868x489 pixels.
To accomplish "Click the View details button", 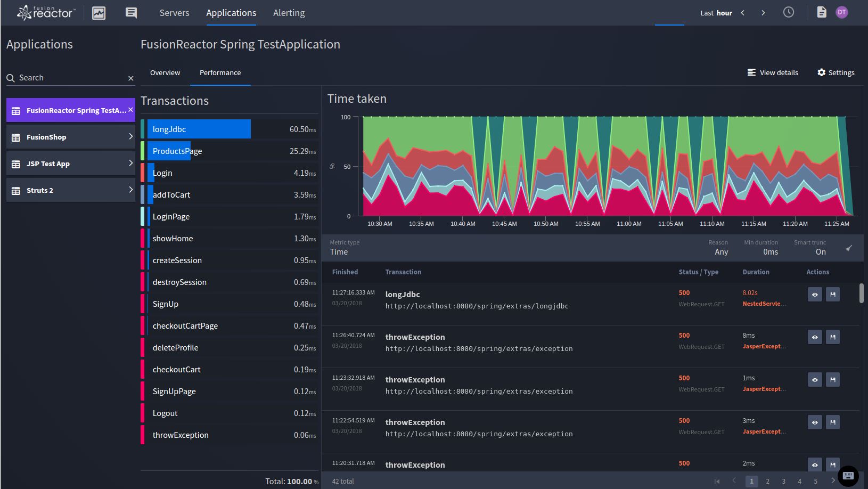I will [773, 72].
